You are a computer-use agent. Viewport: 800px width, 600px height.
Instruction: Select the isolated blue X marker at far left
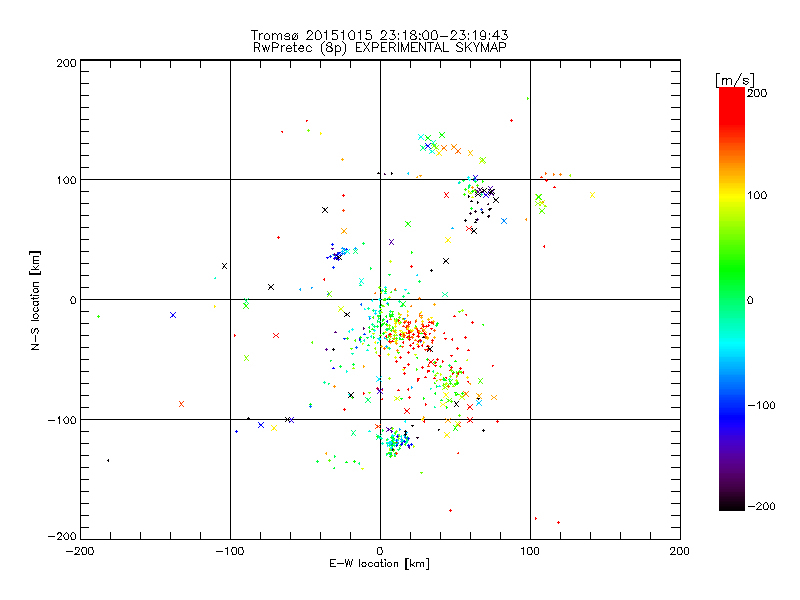pyautogui.click(x=173, y=315)
